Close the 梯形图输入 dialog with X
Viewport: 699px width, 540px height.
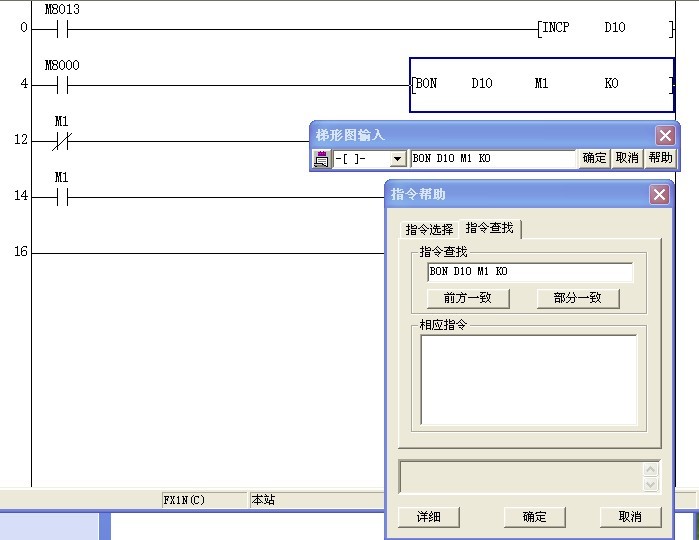coord(665,135)
